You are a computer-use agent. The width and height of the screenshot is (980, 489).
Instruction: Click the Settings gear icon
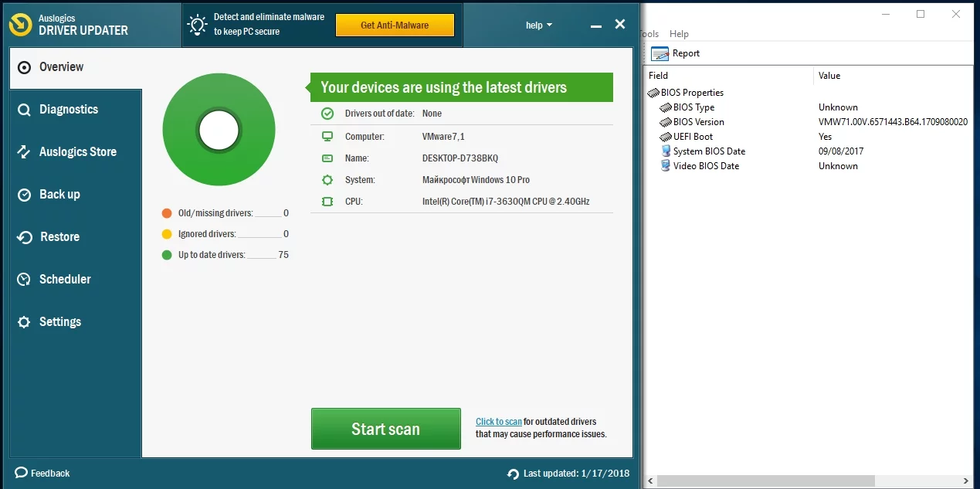click(x=24, y=322)
